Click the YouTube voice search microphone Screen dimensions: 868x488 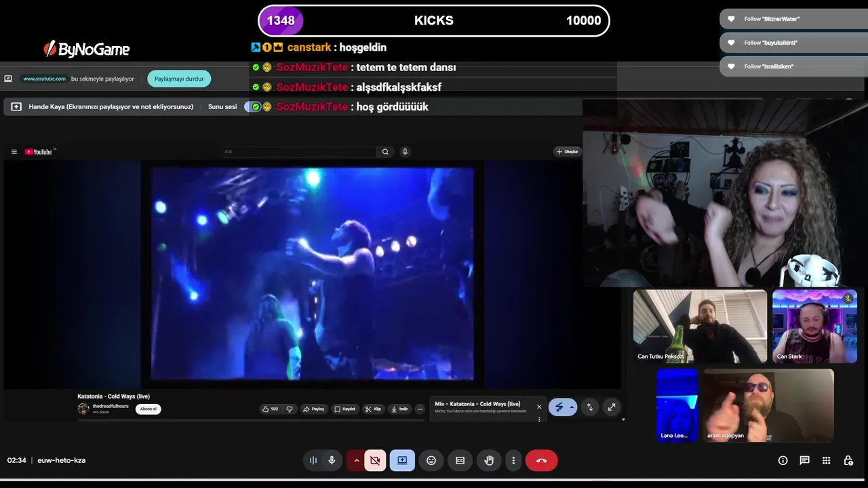coord(405,152)
